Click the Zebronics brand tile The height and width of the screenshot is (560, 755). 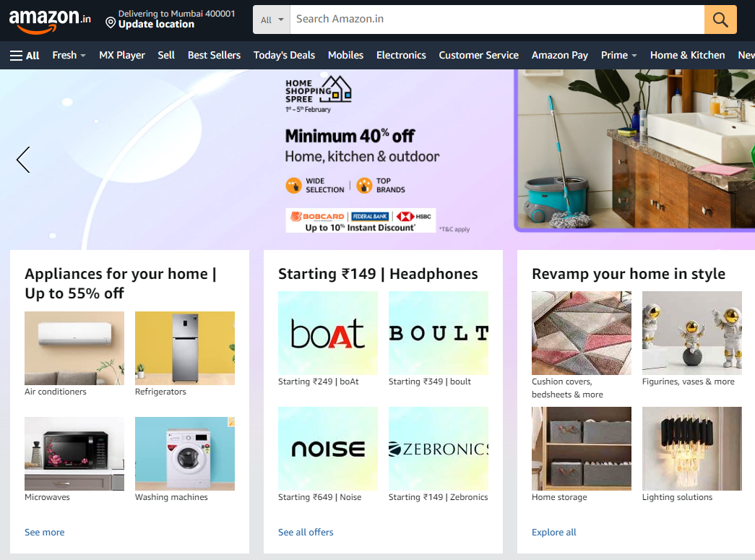pyautogui.click(x=438, y=449)
